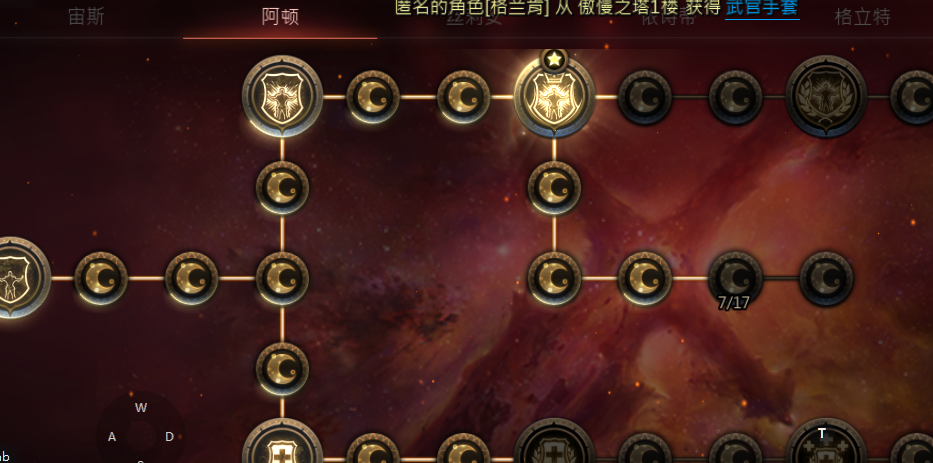933x463 pixels.
Task: Select the dimmed cross laurel shield in the bottom row
Action: coord(554,442)
